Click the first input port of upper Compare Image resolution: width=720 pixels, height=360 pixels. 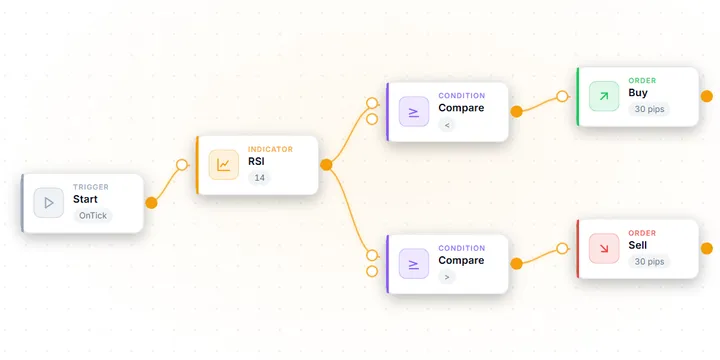coord(372,103)
